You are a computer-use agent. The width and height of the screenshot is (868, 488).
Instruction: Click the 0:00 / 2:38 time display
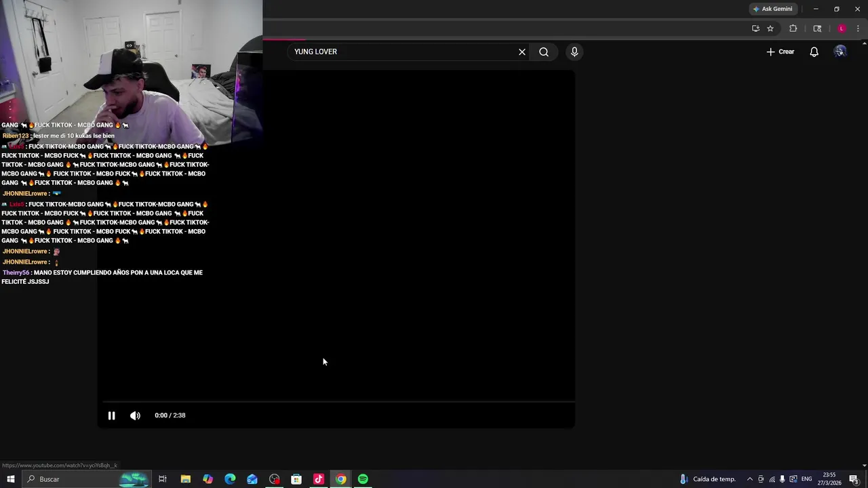(x=170, y=415)
